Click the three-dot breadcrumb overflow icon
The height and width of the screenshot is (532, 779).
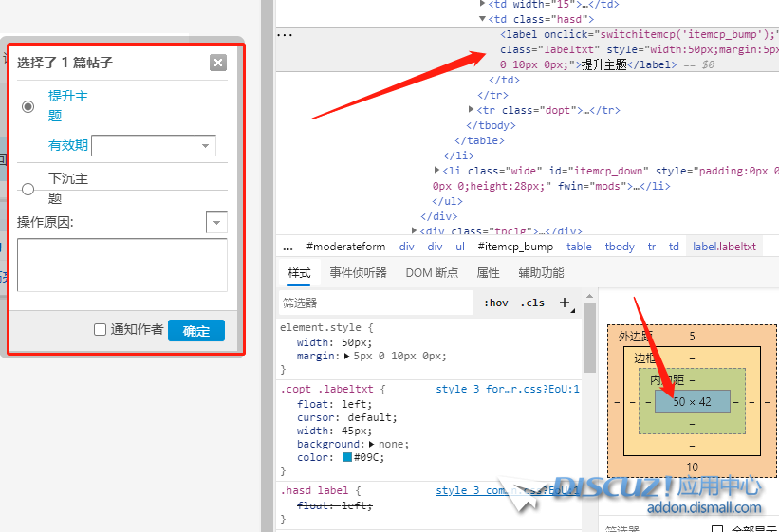[287, 247]
